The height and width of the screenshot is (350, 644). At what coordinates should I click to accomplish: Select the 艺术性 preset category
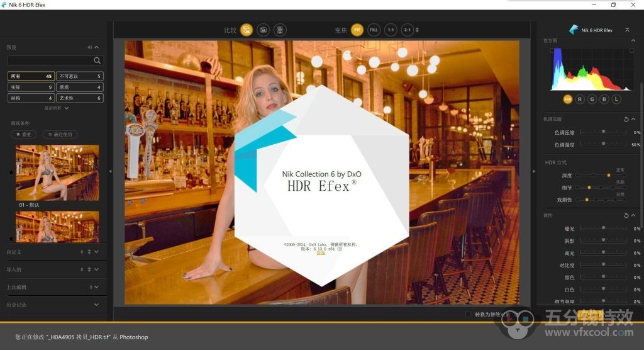click(x=80, y=98)
